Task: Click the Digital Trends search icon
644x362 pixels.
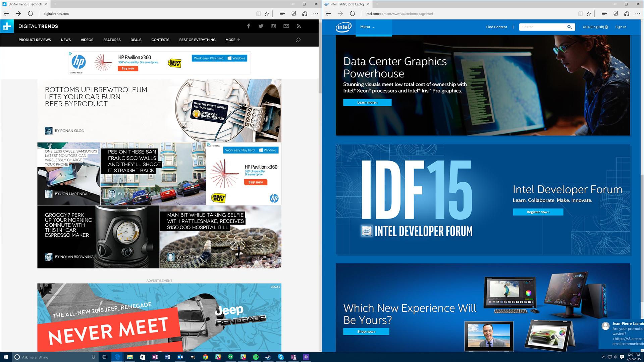Action: click(298, 39)
